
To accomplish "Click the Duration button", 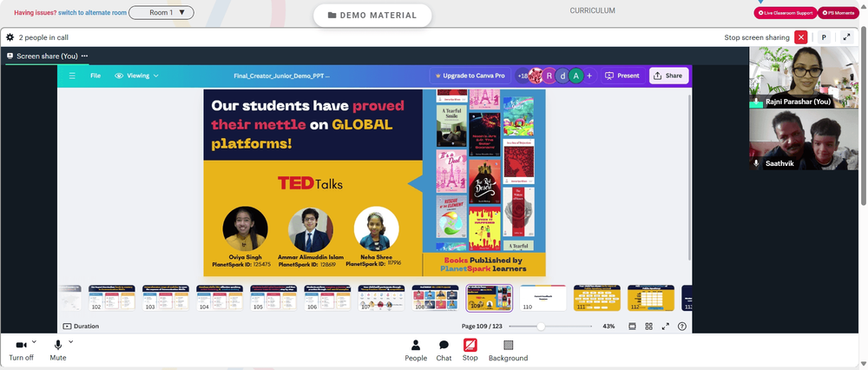I will click(81, 327).
